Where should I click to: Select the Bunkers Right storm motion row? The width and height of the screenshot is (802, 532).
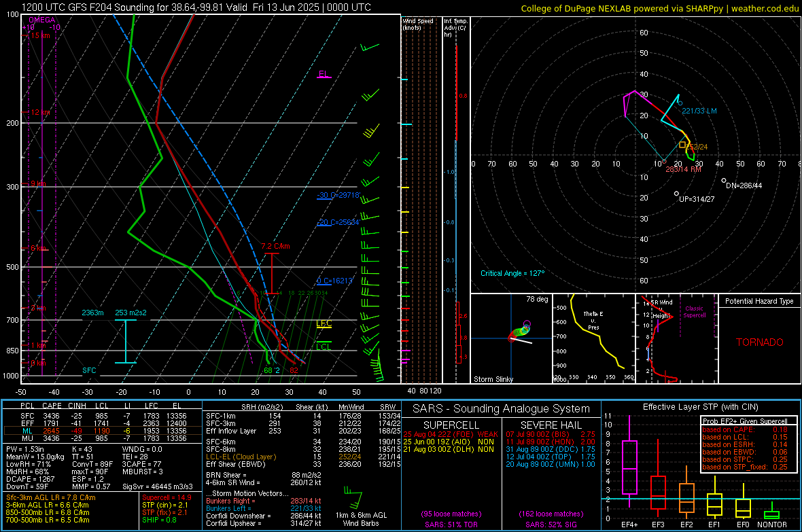(x=264, y=501)
